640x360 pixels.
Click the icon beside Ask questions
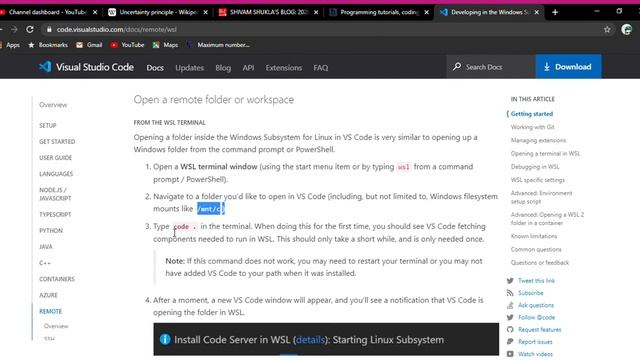pyautogui.click(x=510, y=305)
